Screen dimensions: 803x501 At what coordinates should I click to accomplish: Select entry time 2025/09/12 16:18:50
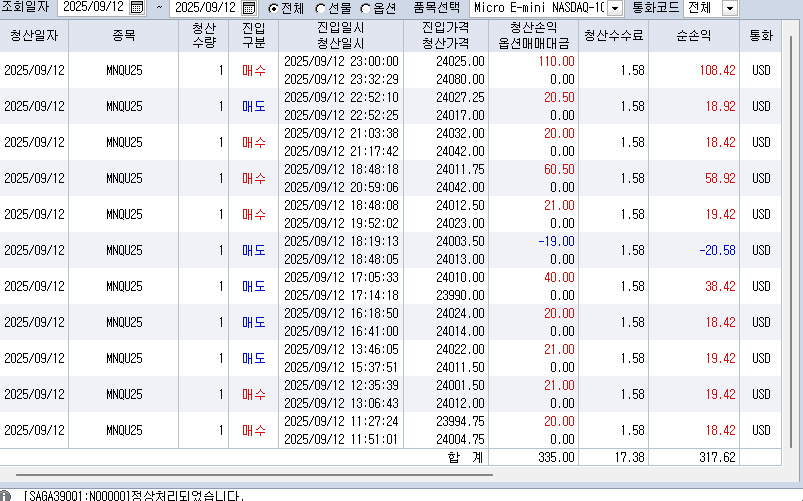(x=341, y=314)
